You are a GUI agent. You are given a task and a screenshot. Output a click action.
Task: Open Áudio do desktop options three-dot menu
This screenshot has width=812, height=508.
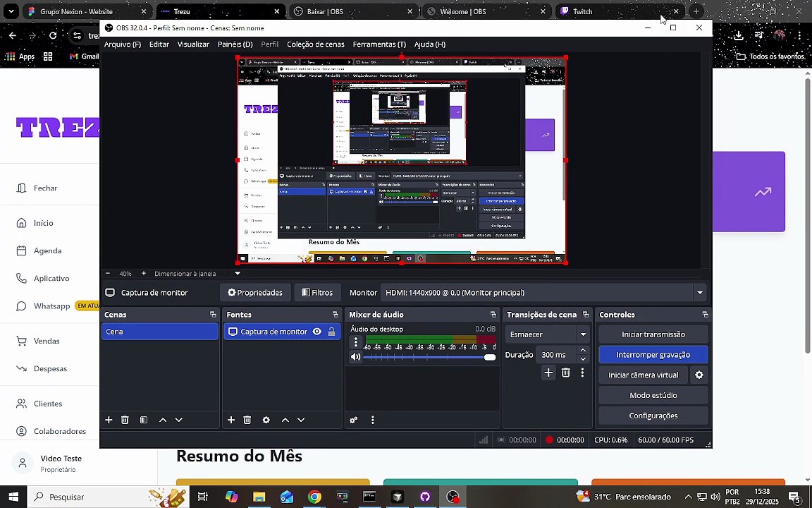point(355,342)
